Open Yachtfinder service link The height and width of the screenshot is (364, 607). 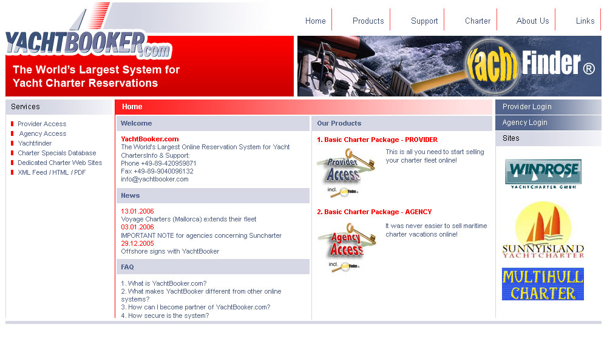[35, 143]
